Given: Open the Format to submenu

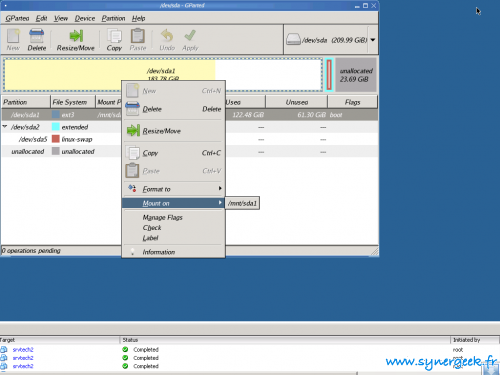Looking at the screenshot, I should point(173,189).
